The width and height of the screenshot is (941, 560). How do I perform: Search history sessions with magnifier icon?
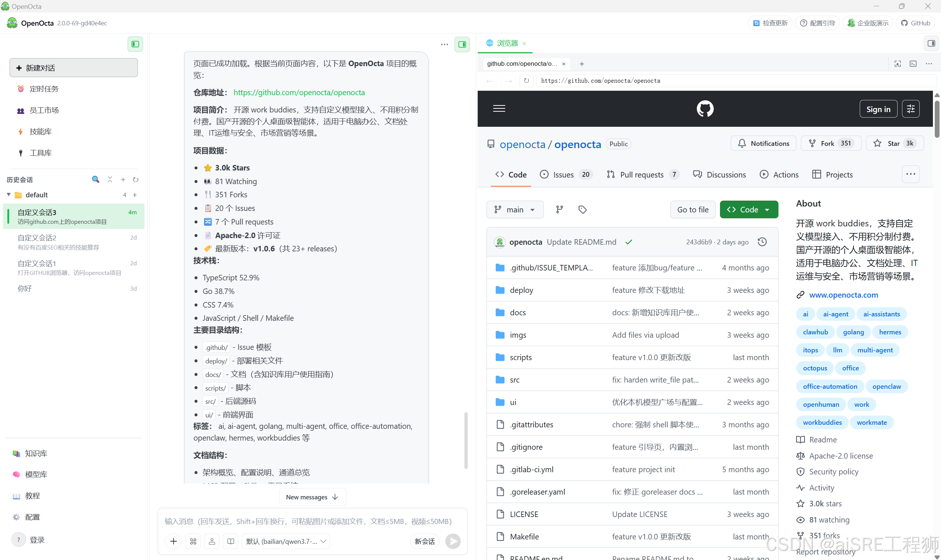96,179
